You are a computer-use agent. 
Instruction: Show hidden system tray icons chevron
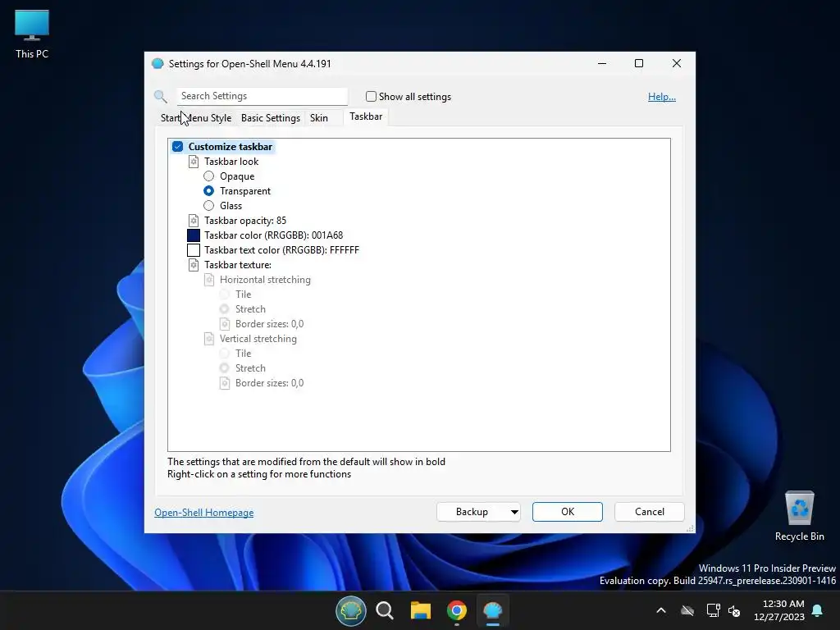(661, 610)
